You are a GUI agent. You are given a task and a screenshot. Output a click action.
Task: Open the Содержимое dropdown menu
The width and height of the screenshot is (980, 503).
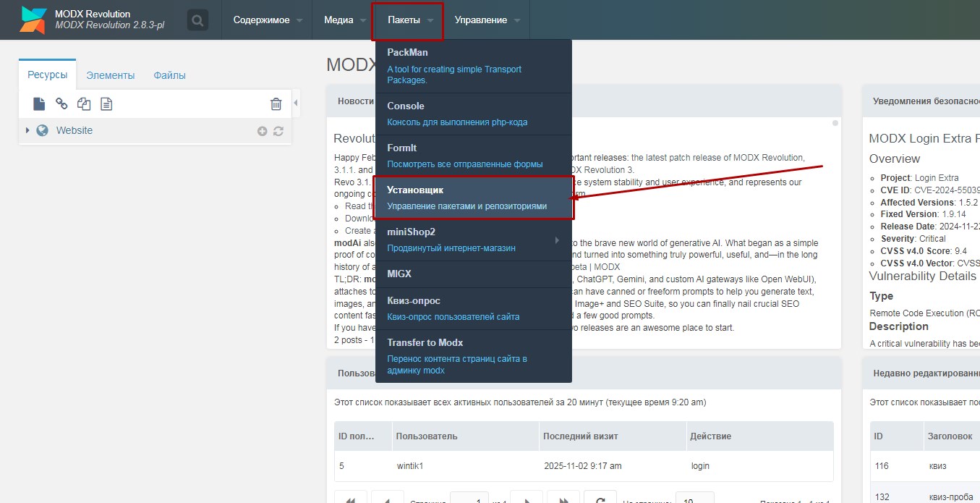268,20
